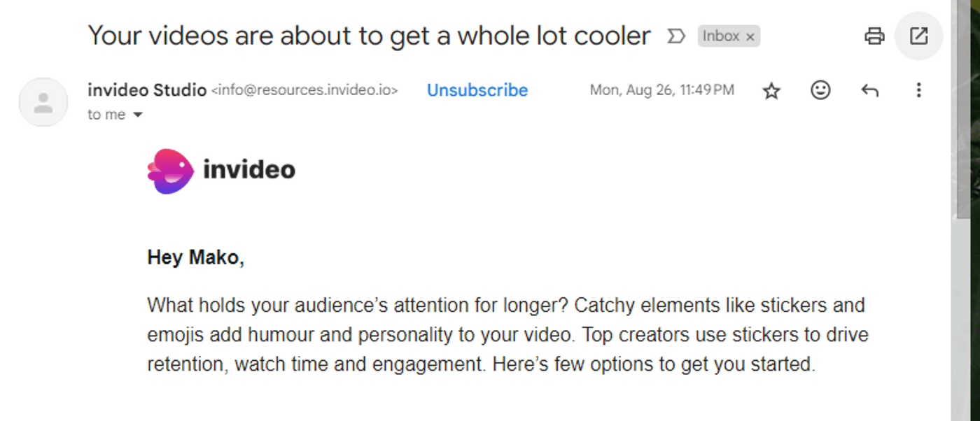Click the sender's grey profile avatar
This screenshot has width=980, height=421.
43,102
